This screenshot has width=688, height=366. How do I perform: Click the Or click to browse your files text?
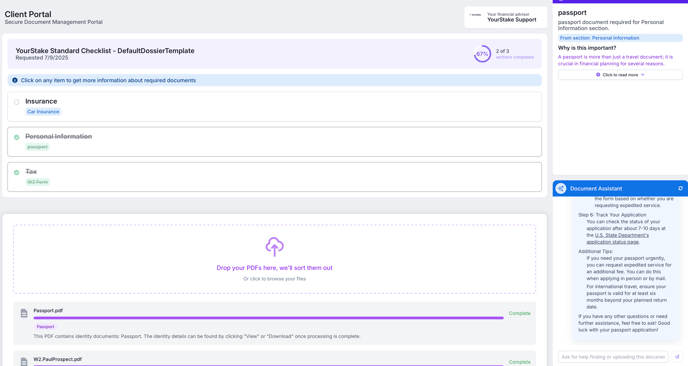point(274,279)
